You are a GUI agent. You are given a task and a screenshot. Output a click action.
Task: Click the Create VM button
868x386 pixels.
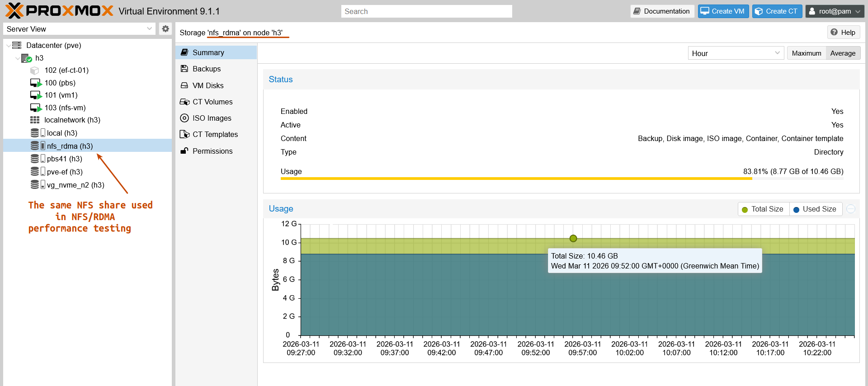tap(723, 11)
